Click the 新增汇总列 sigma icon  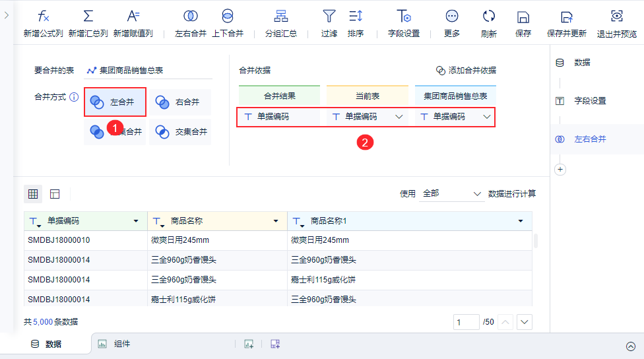click(x=88, y=16)
